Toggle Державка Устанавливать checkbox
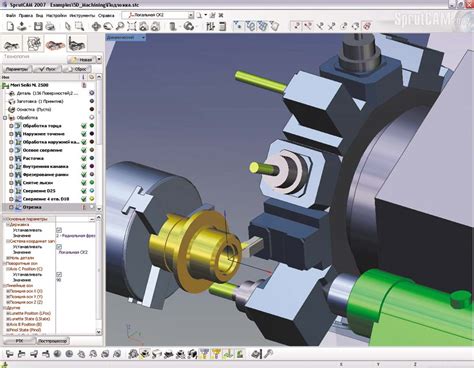This screenshot has height=368, width=474. pyautogui.click(x=59, y=230)
